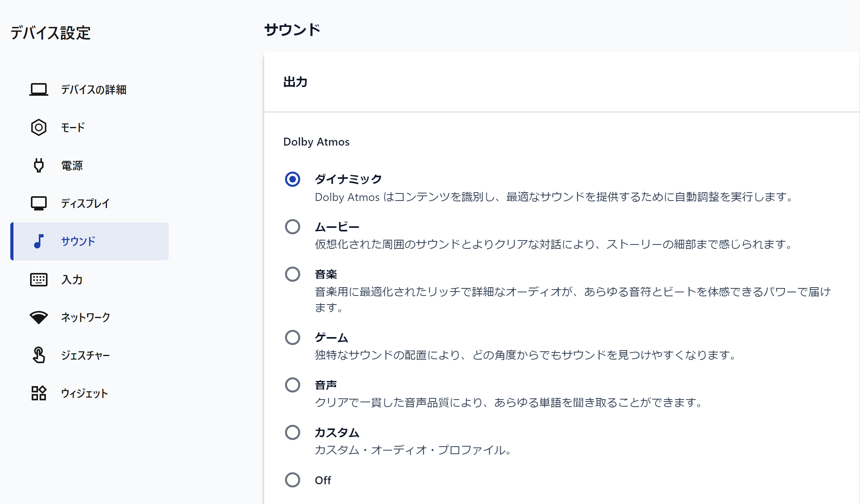The width and height of the screenshot is (860, 504).
Task: Click the モード settings icon
Action: [x=38, y=127]
